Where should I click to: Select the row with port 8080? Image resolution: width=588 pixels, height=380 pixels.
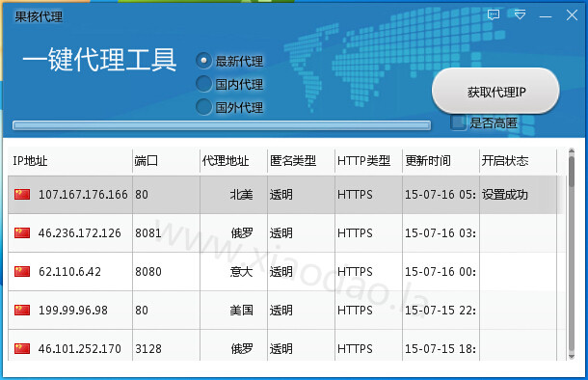[285, 272]
